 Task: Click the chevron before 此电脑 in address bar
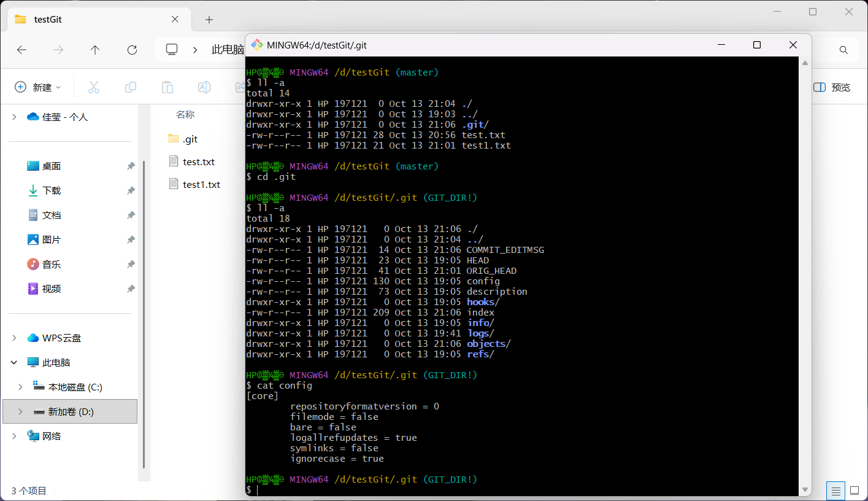tap(195, 50)
